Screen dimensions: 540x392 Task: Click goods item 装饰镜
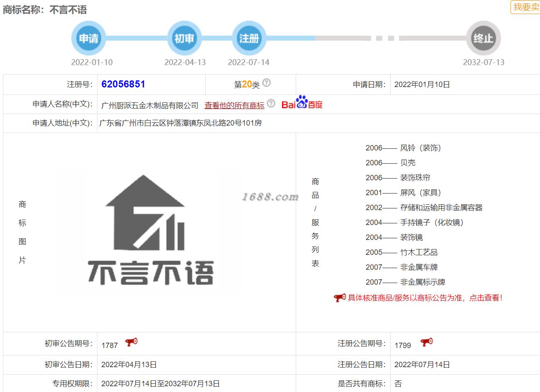point(411,237)
